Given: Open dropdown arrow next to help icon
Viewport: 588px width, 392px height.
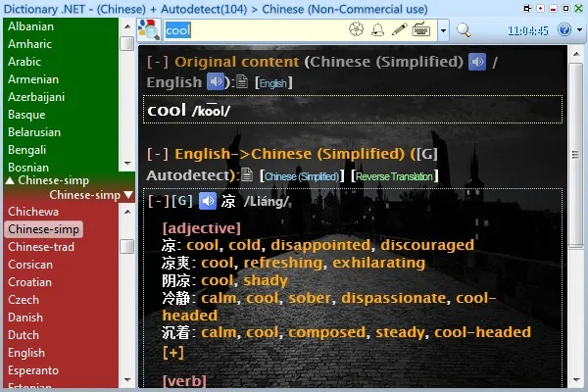Looking at the screenshot, I should coord(578,30).
